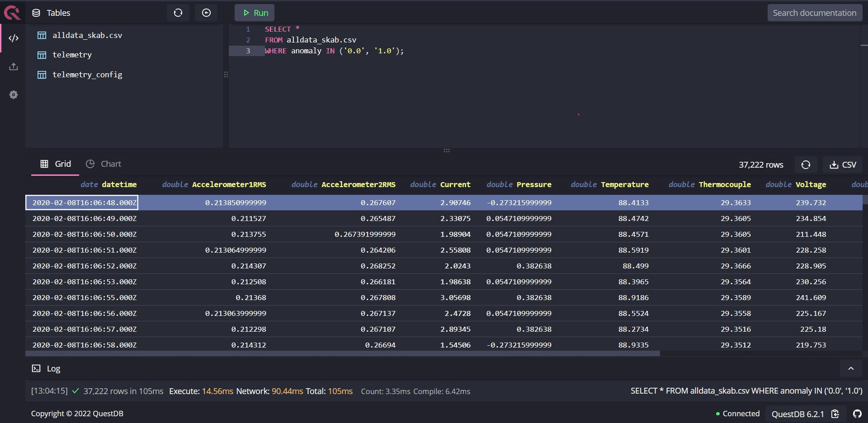The width and height of the screenshot is (868, 423).
Task: Open the import upload sidebar icon
Action: pos(14,67)
